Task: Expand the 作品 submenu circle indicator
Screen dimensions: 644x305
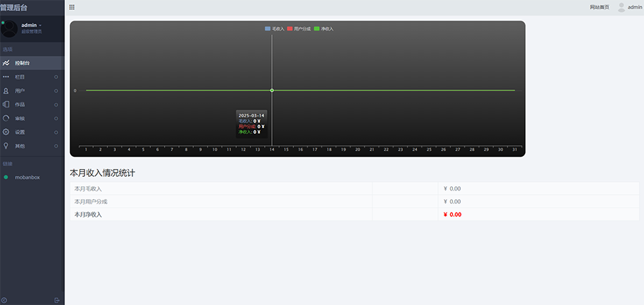Action: (x=57, y=105)
